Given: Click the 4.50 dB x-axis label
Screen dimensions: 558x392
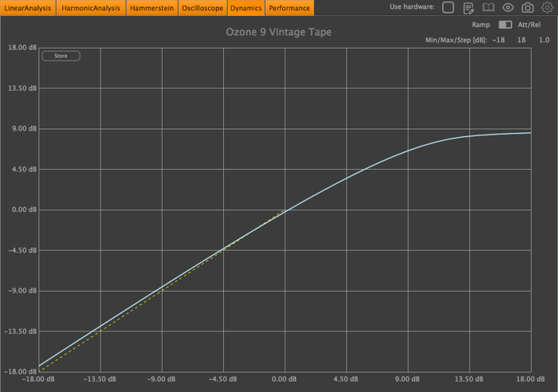Looking at the screenshot, I should tap(345, 379).
